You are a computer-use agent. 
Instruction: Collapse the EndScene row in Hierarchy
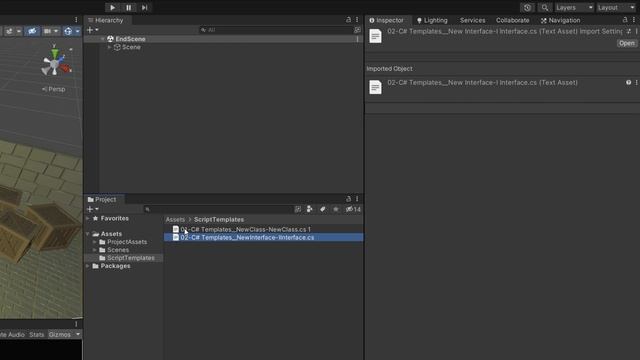103,39
